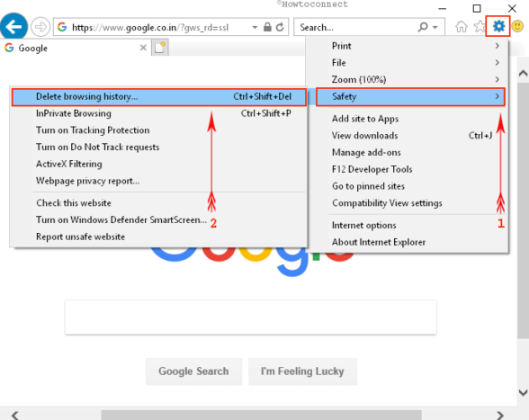This screenshot has height=420, width=529.
Task: Click the Google Search button
Action: tap(193, 371)
